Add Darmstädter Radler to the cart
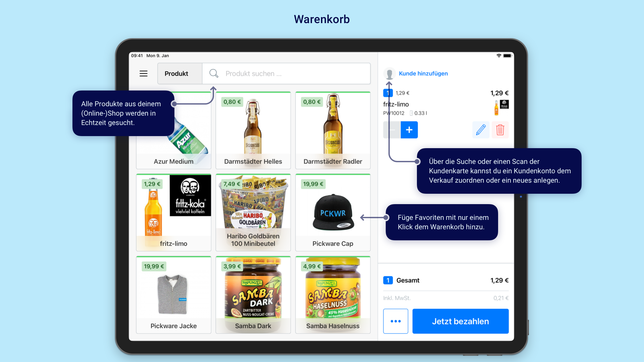The image size is (644, 362). (333, 130)
